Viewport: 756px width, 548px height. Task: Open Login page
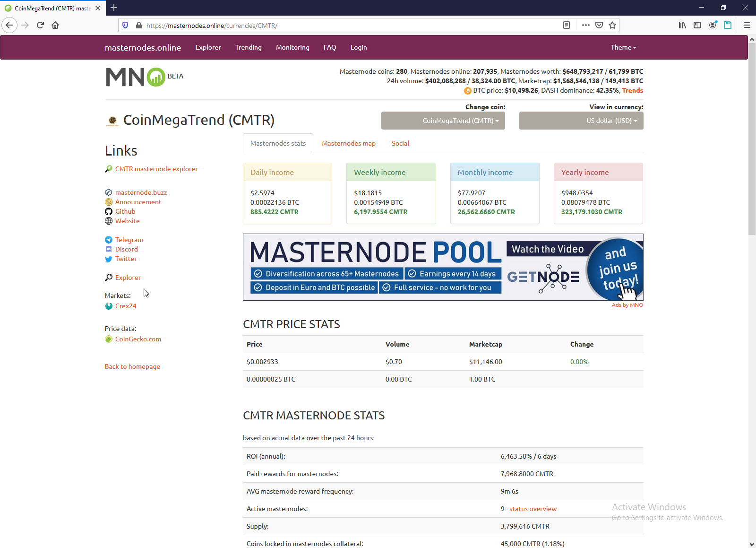tap(359, 47)
